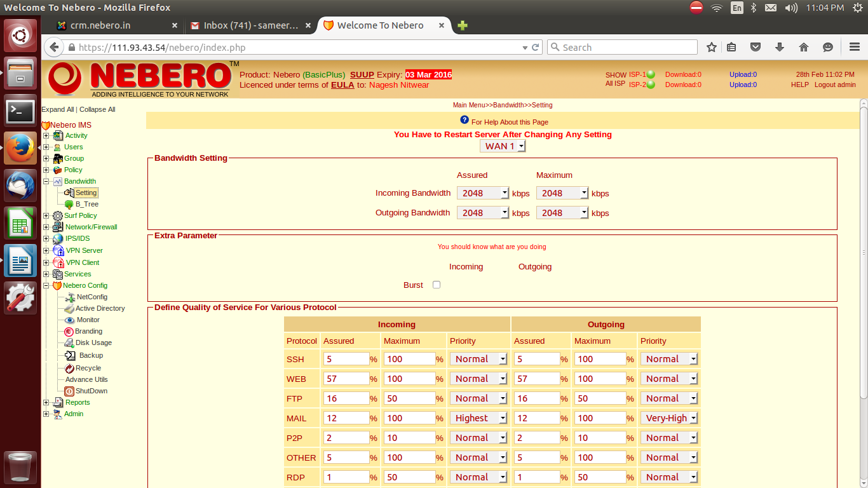Click the Collapse All link
This screenshot has width=868, height=488.
click(x=97, y=109)
